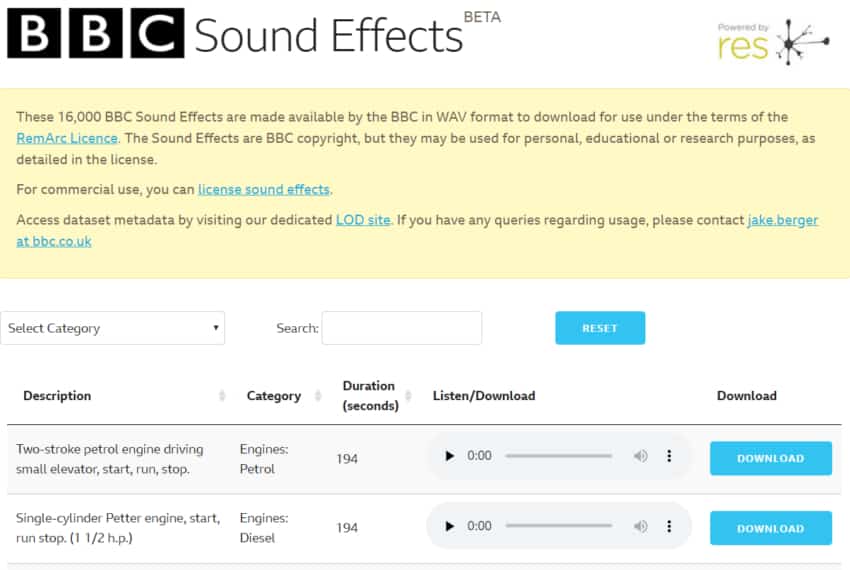Open more options for Two-stroke engine player
Image resolution: width=850 pixels, height=570 pixels.
pos(669,456)
